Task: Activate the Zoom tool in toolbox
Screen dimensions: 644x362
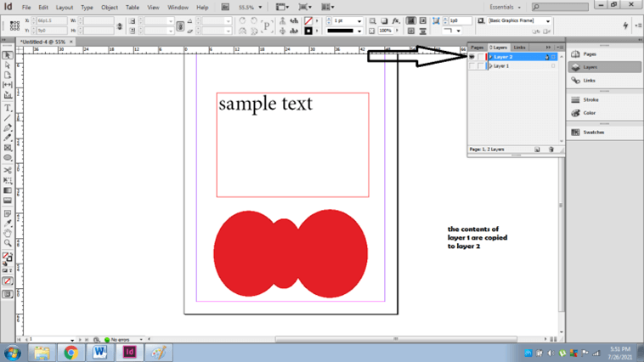Action: coord(8,243)
